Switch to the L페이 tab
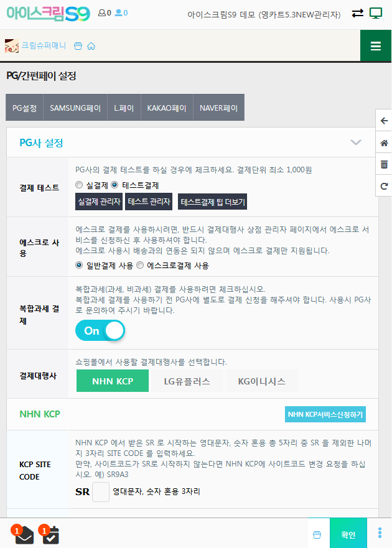 124,108
